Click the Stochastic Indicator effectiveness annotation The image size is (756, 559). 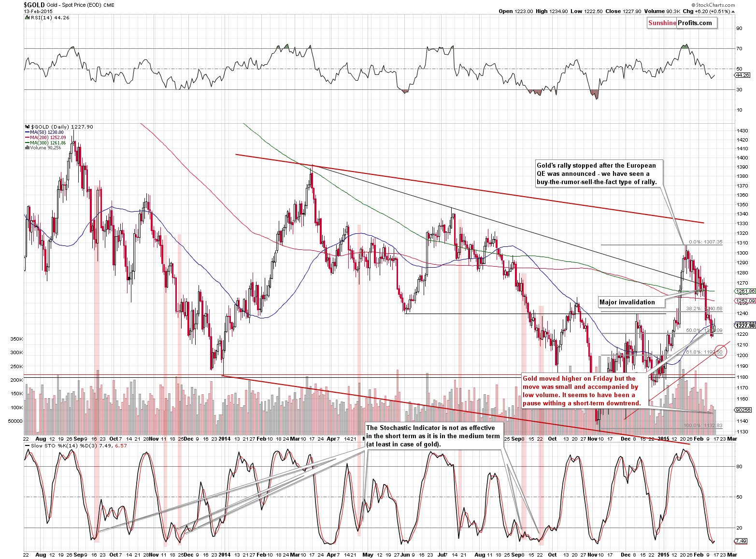pos(434,435)
